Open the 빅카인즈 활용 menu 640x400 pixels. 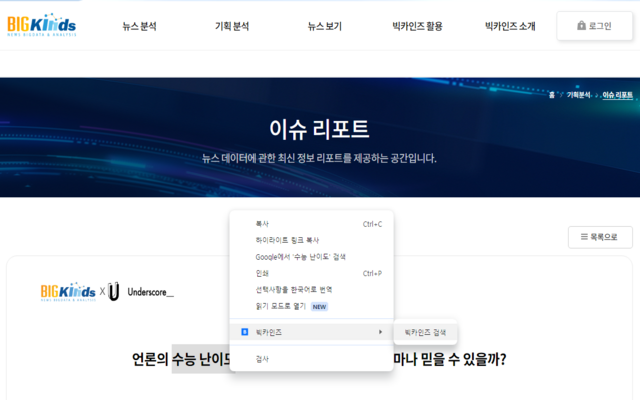coord(417,27)
